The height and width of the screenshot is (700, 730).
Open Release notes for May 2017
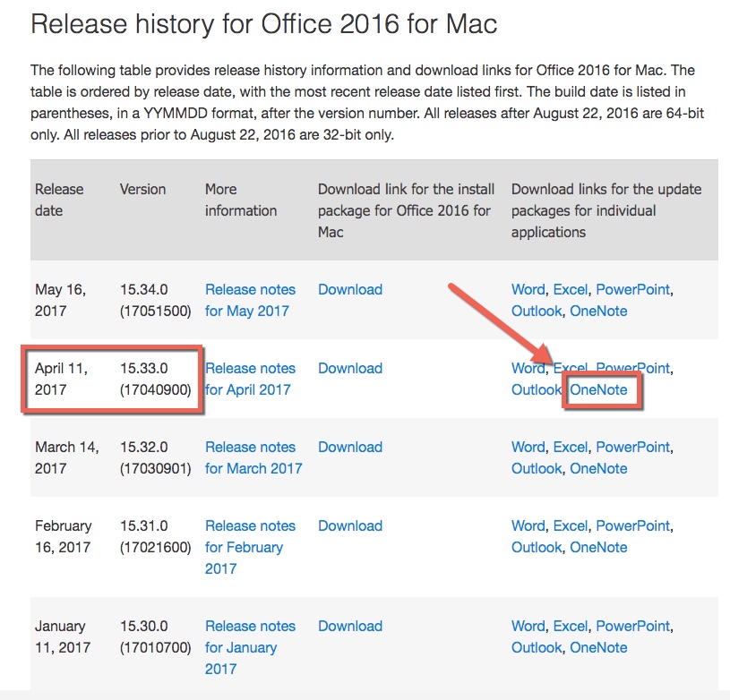pos(250,300)
